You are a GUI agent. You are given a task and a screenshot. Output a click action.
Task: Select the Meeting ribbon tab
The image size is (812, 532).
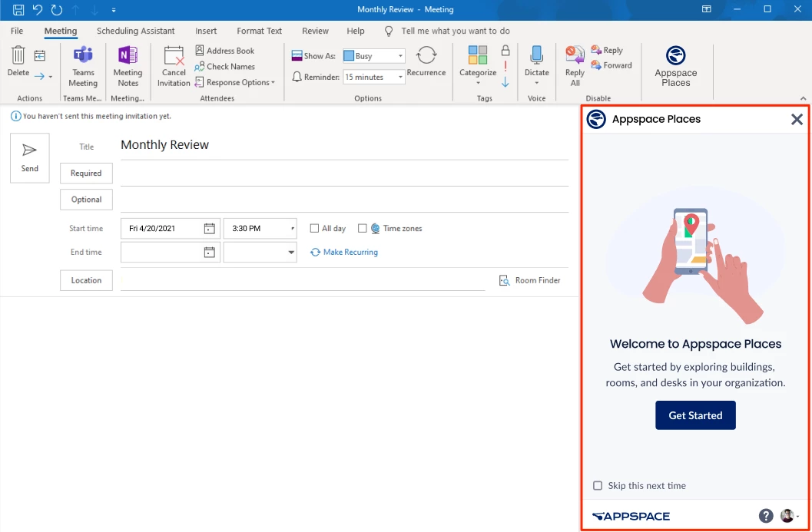61,31
